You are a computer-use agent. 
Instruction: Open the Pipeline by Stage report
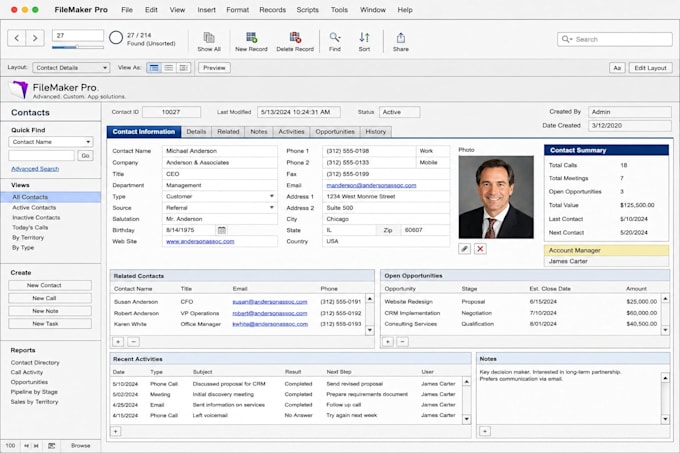pos(34,392)
